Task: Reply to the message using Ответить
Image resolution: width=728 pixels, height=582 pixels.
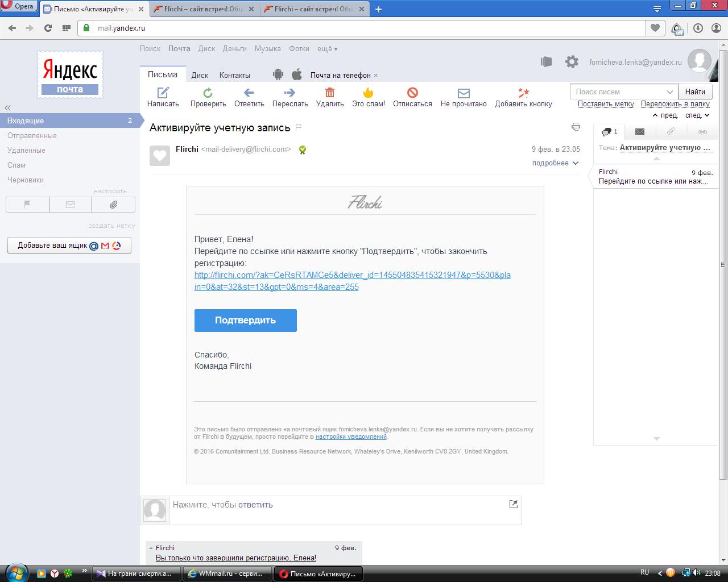Action: (x=249, y=97)
